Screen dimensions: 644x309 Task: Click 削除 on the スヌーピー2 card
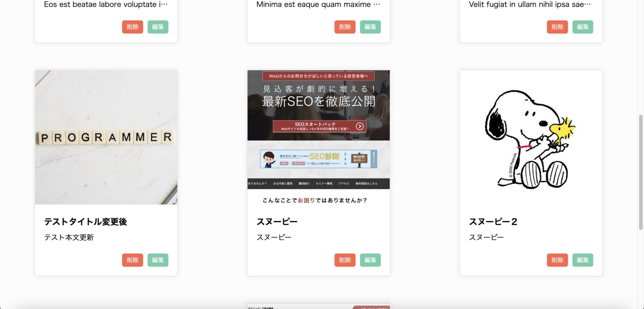(x=557, y=260)
